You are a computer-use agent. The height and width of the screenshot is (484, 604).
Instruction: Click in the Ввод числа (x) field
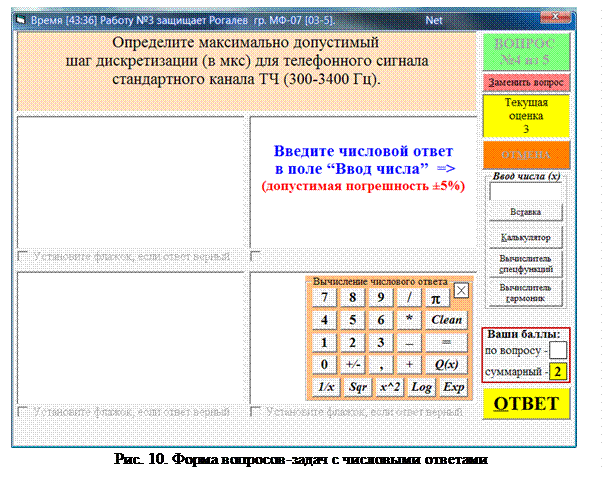pyautogui.click(x=525, y=192)
